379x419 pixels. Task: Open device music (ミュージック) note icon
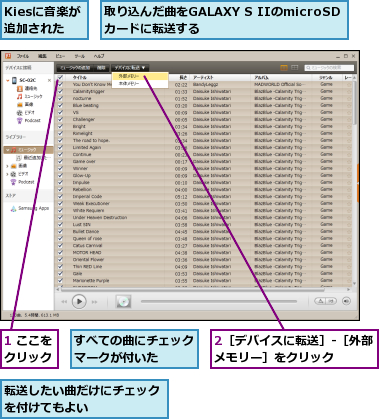click(x=20, y=97)
